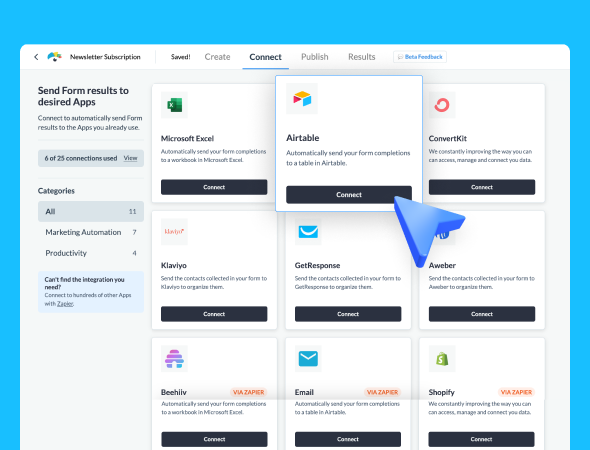Click the Newsletter Subscription form title
Viewport: 590px width, 450px height.
[105, 57]
